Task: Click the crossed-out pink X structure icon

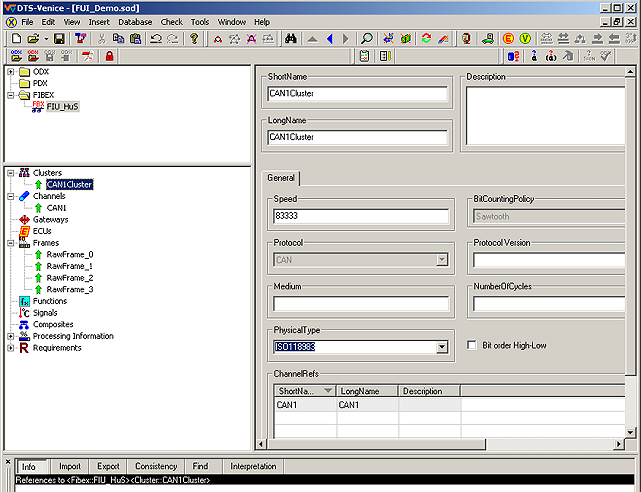Action: point(251,39)
